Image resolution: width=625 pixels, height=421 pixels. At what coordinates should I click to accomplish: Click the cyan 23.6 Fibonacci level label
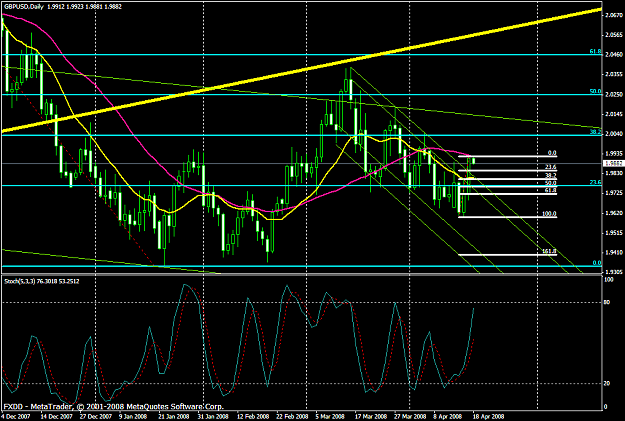595,182
